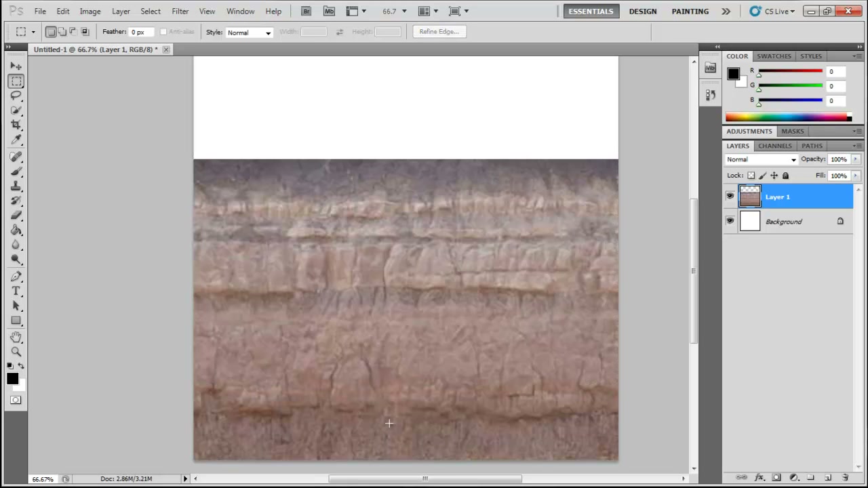Select the Crop tool
Screen dimensions: 868x488
pos(16,125)
